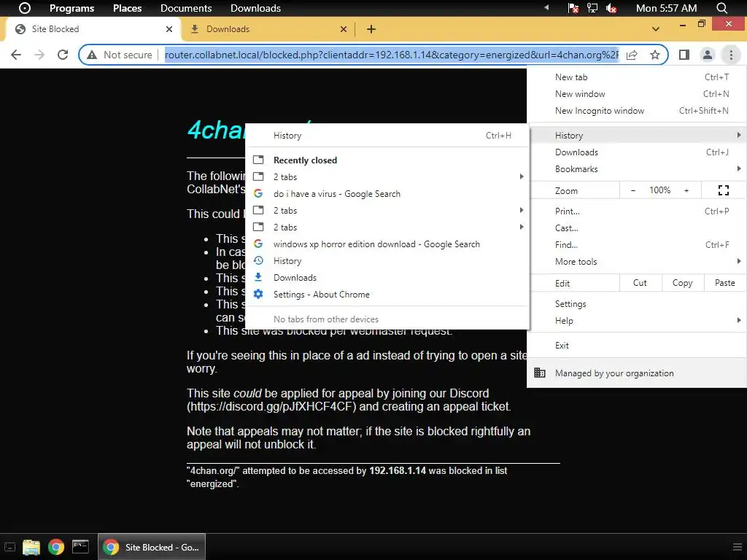Choose Cast in the Chrome menu

coord(636,228)
